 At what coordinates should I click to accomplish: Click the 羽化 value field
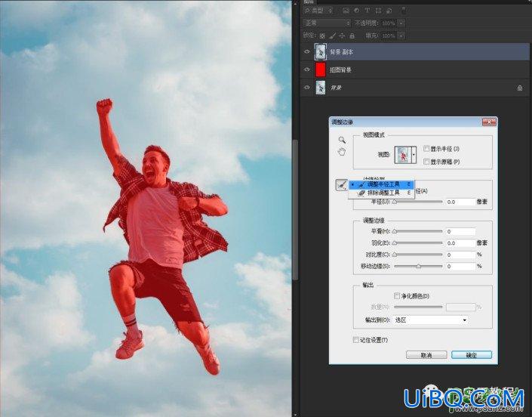click(x=460, y=243)
